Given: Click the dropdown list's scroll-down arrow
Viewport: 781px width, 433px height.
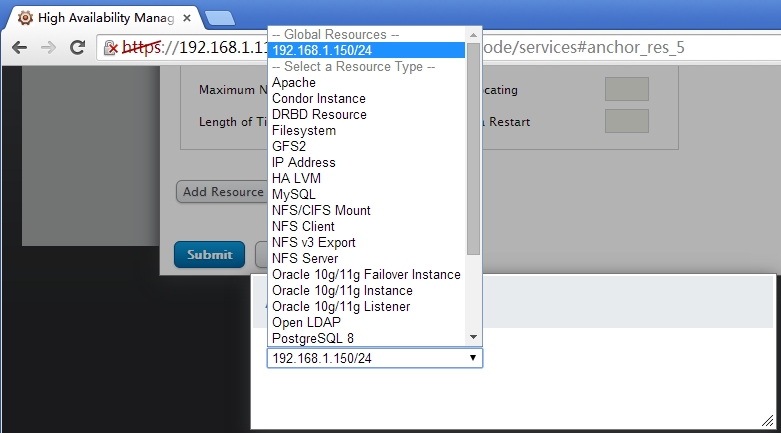Looking at the screenshot, I should 474,338.
